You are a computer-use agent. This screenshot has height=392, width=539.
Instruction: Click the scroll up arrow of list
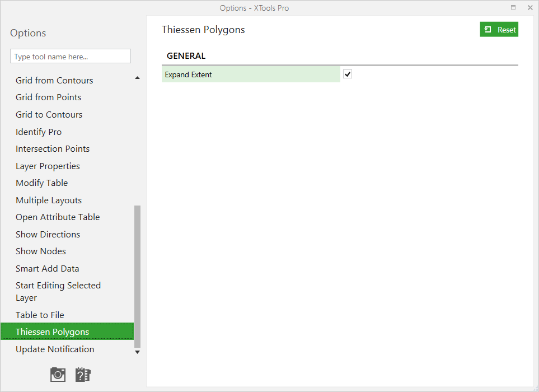coord(138,78)
